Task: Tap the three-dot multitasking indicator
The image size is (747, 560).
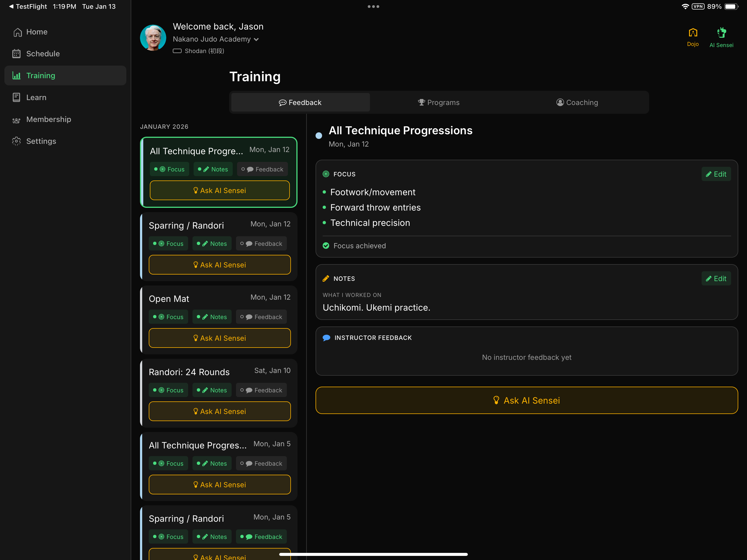Action: coord(373,6)
